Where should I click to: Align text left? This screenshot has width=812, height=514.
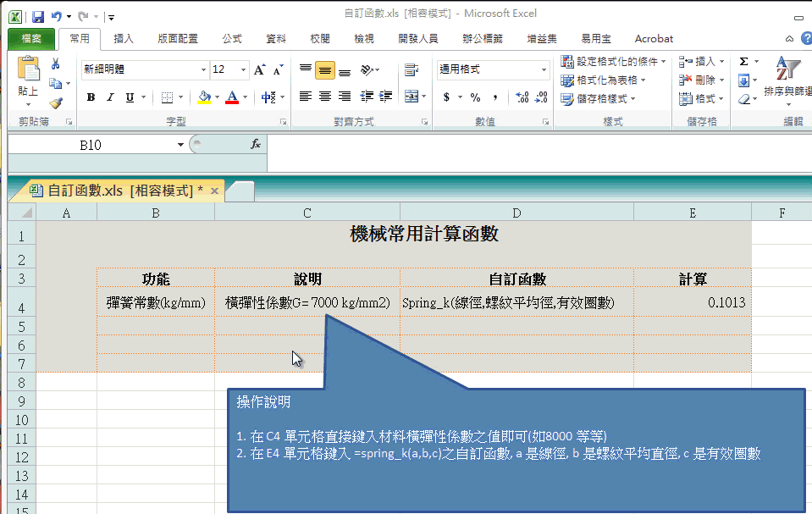pos(306,97)
